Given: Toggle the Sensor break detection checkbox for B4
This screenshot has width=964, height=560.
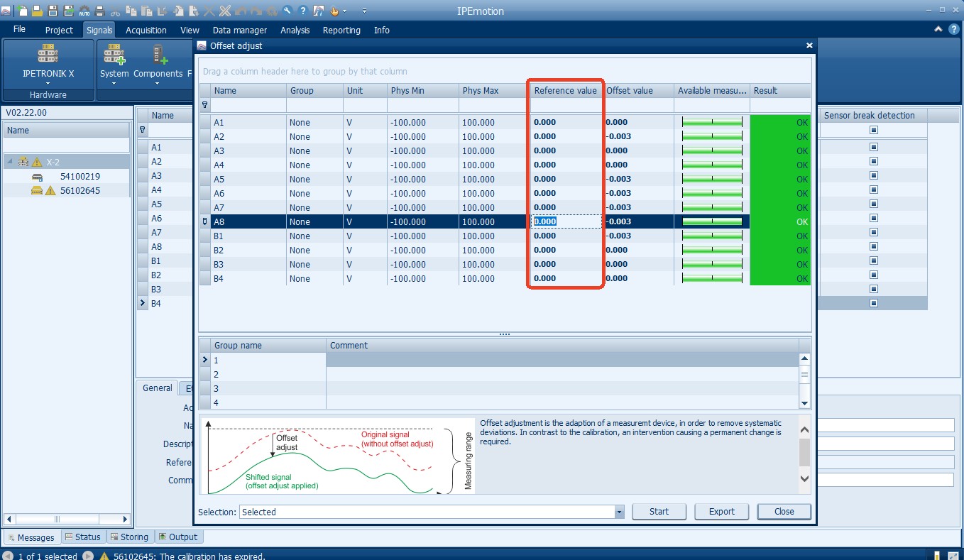Looking at the screenshot, I should point(873,303).
